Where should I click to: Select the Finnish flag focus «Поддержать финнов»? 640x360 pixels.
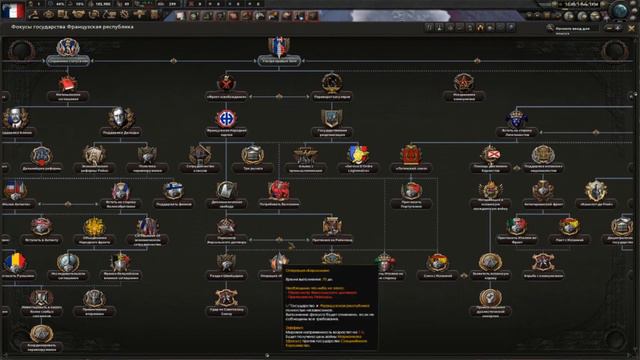[173, 195]
